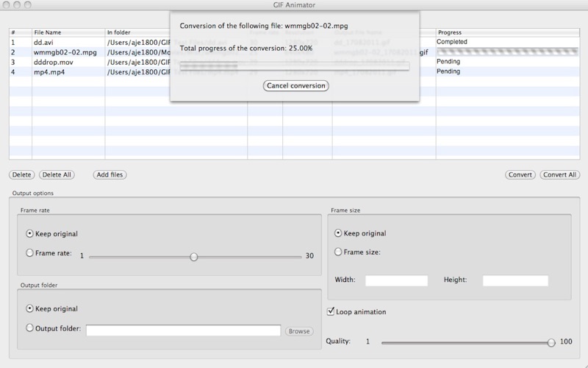Focus the Output folder path field
The image size is (588, 368).
pos(183,330)
